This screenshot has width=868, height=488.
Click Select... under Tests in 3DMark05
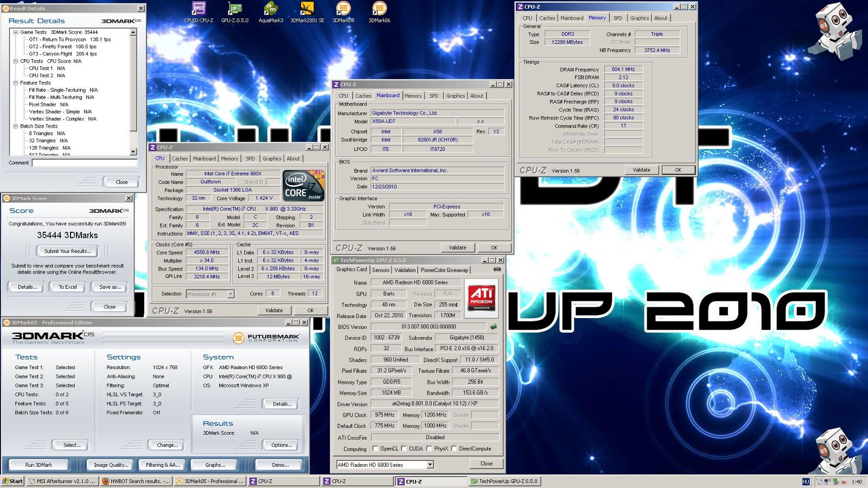pyautogui.click(x=72, y=445)
